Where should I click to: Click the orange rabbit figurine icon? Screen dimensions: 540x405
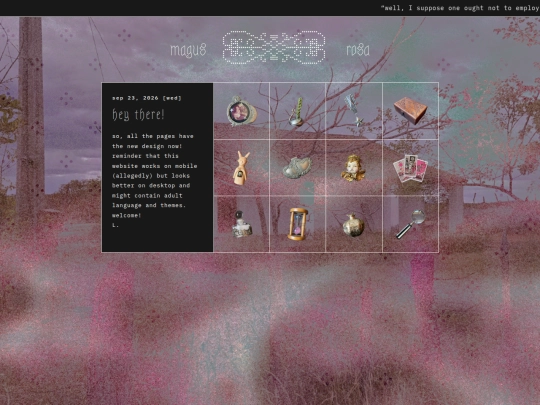241,168
